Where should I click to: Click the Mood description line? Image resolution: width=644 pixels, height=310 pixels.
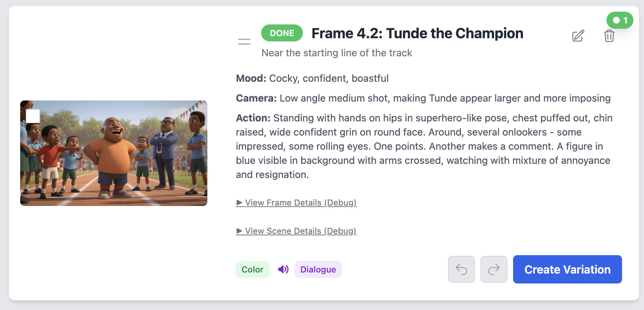click(312, 79)
